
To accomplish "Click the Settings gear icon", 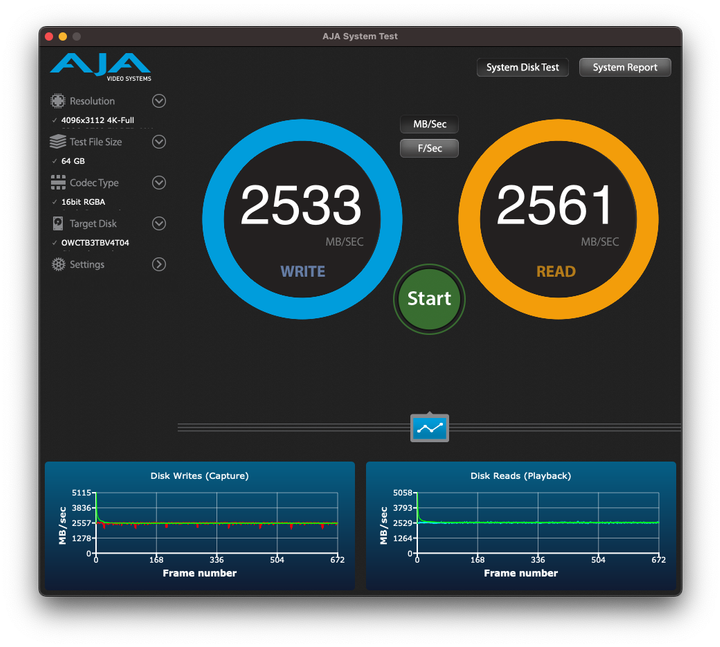I will (x=58, y=265).
